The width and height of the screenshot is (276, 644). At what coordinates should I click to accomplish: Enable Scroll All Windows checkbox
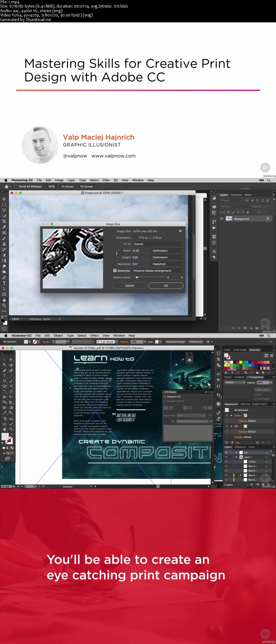(16, 186)
